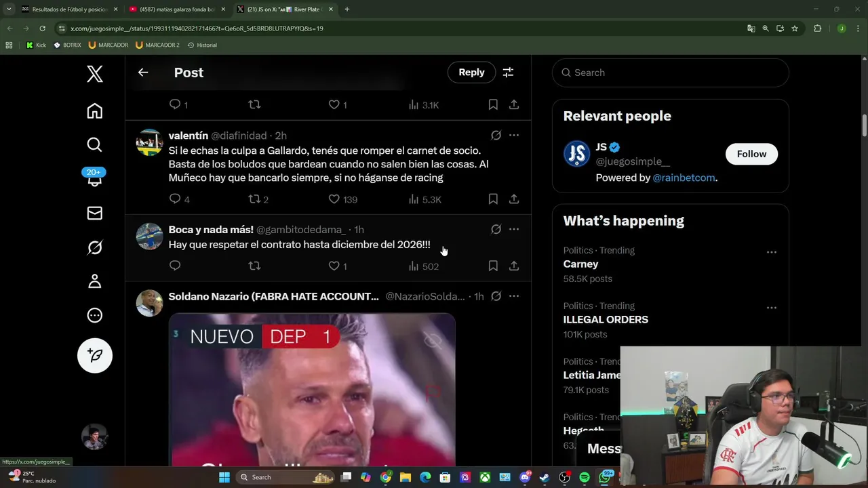This screenshot has height=488, width=868.
Task: View analytics 5.3K on valentín's reply
Action: [x=425, y=199]
